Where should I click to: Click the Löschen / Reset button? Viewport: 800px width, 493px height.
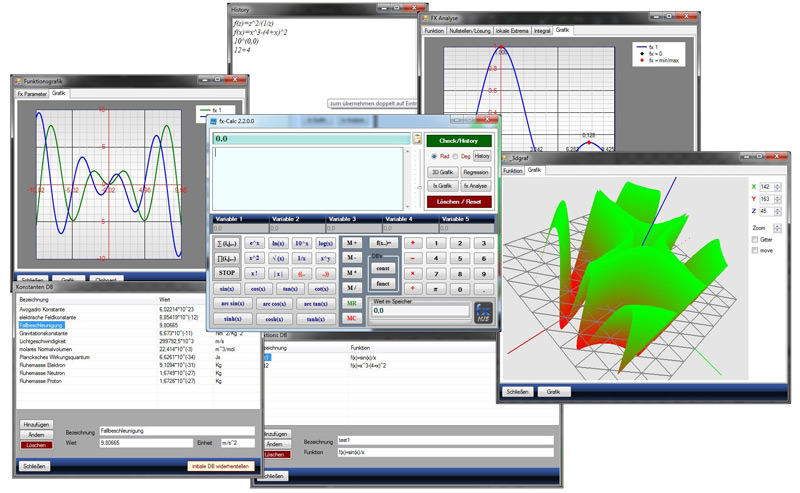coord(458,201)
